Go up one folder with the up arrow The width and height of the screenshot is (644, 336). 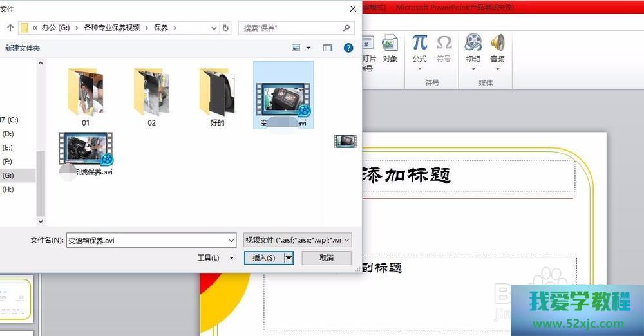coord(10,28)
